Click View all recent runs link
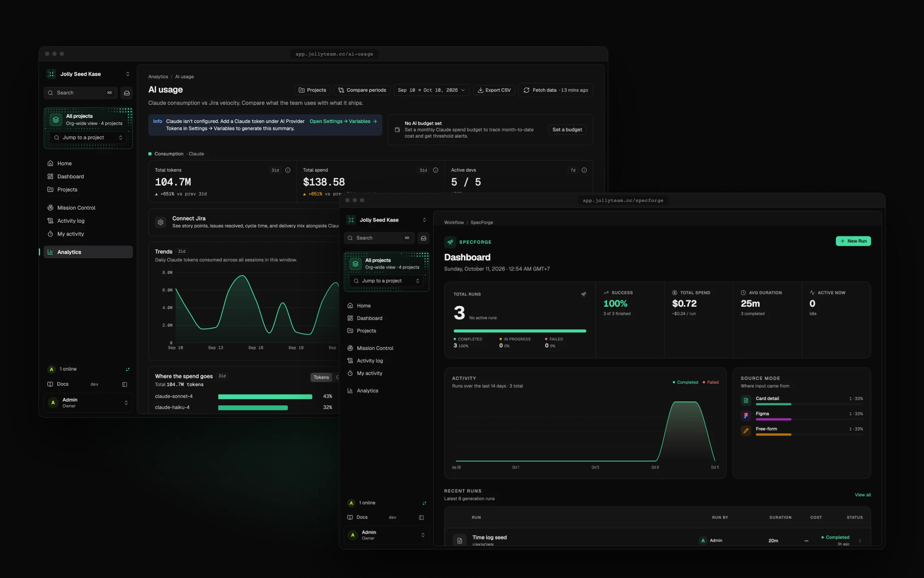924x578 pixels. coord(863,495)
